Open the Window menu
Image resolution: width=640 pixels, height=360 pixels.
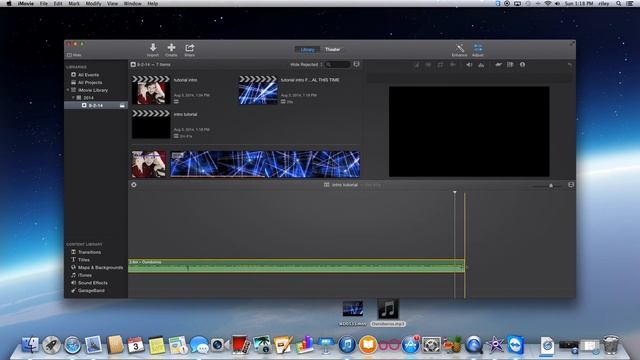(x=133, y=3)
